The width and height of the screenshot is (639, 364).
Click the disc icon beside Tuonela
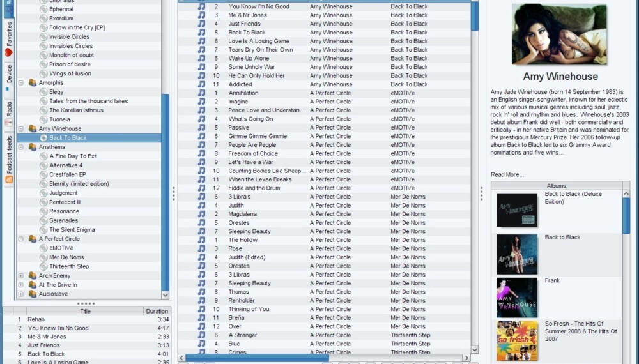coord(43,119)
